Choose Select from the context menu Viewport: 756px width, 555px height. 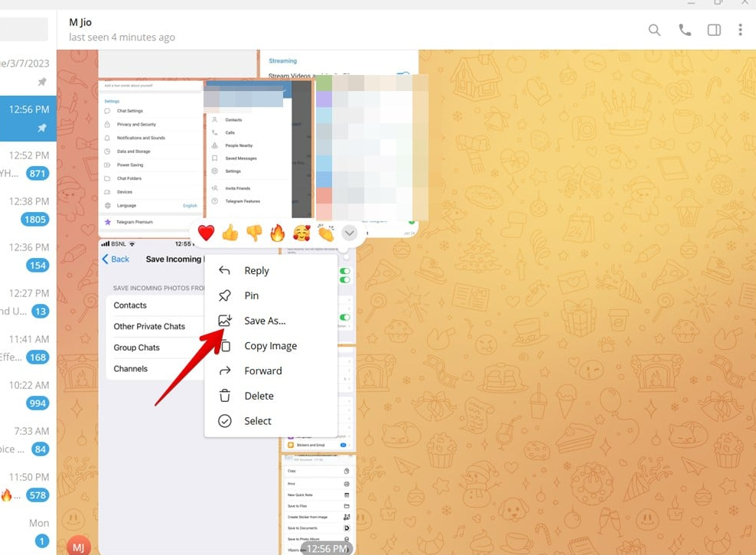click(x=270, y=421)
